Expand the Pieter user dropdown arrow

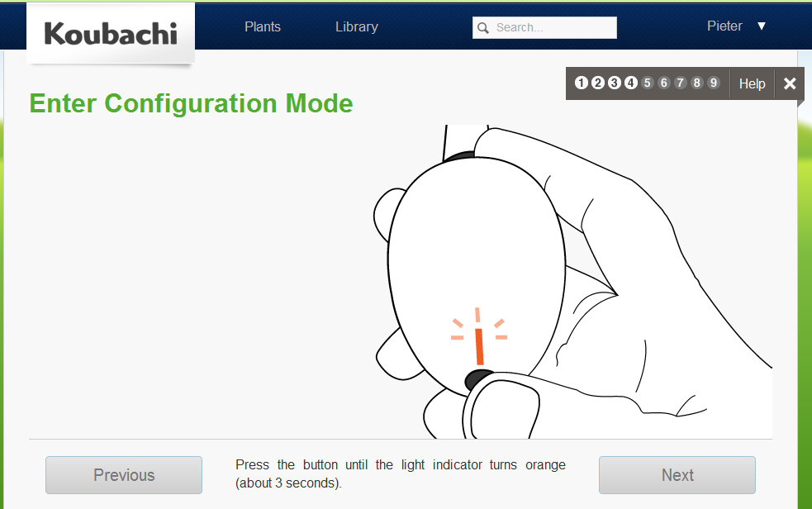point(762,26)
